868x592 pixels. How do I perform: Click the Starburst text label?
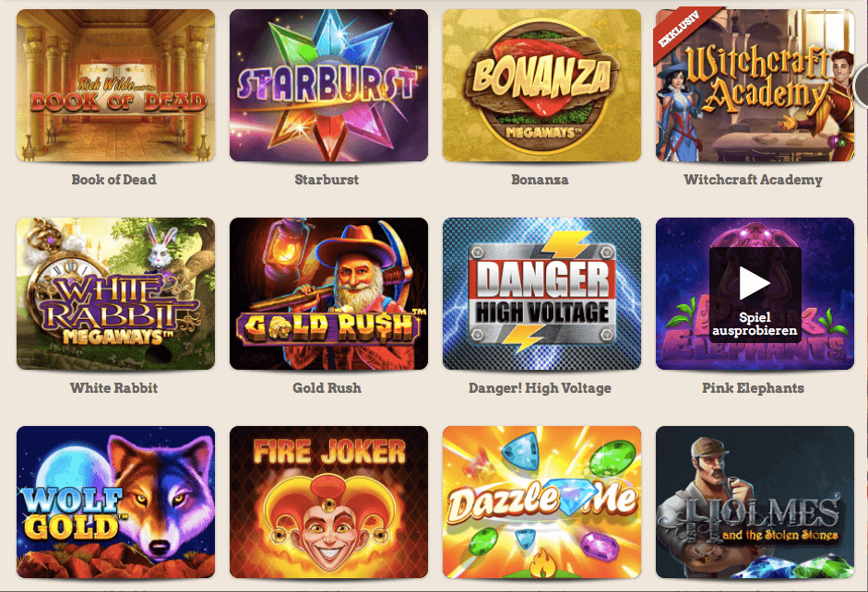coord(327,179)
